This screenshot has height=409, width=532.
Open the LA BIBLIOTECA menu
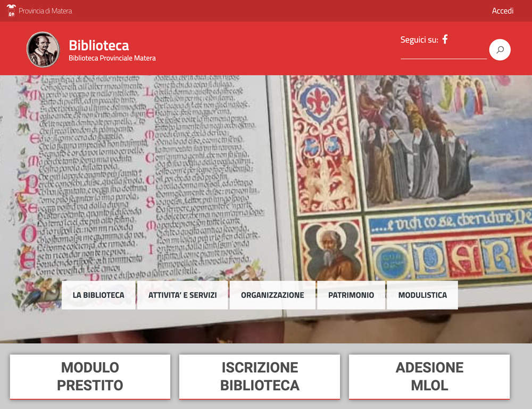[x=98, y=295]
